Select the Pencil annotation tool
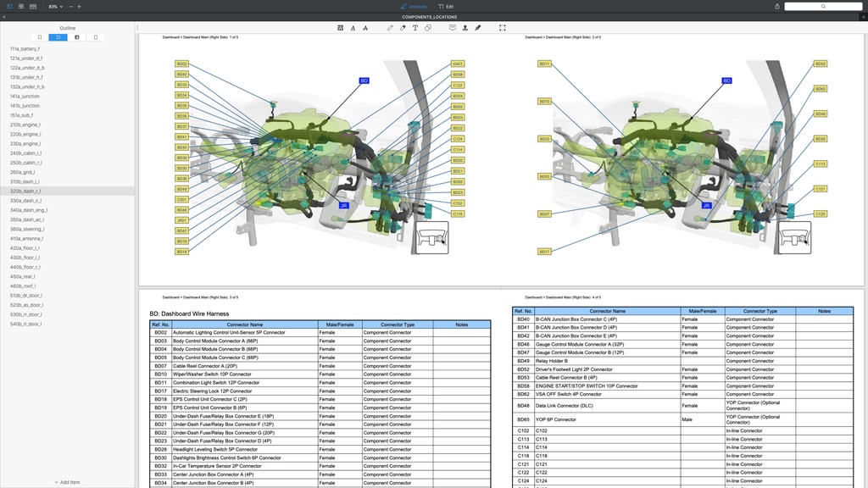868x488 pixels. [x=389, y=27]
